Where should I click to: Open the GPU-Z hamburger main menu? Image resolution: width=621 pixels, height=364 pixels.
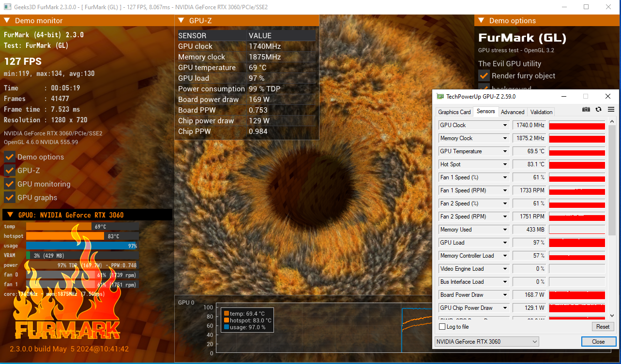click(611, 109)
